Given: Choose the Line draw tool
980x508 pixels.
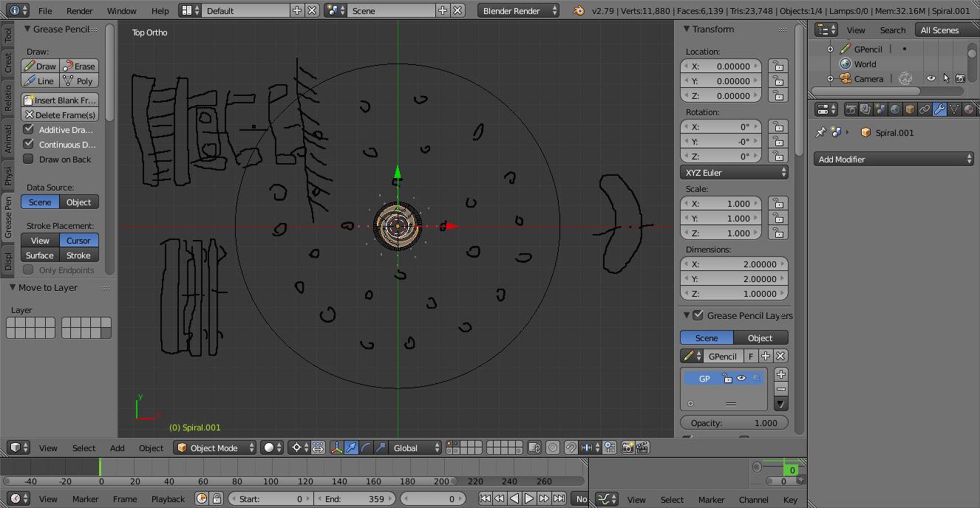Looking at the screenshot, I should (x=40, y=80).
